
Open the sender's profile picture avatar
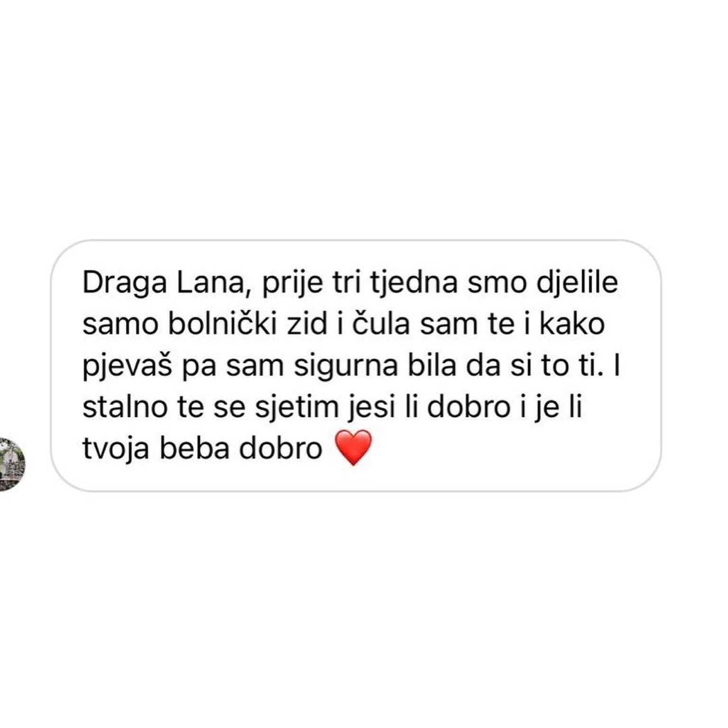pyautogui.click(x=10, y=464)
